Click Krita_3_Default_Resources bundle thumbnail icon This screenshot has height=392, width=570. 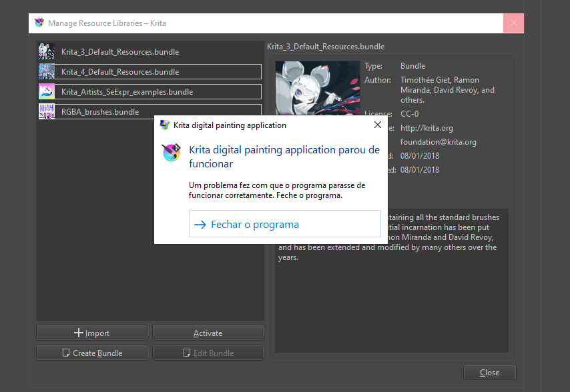click(47, 51)
